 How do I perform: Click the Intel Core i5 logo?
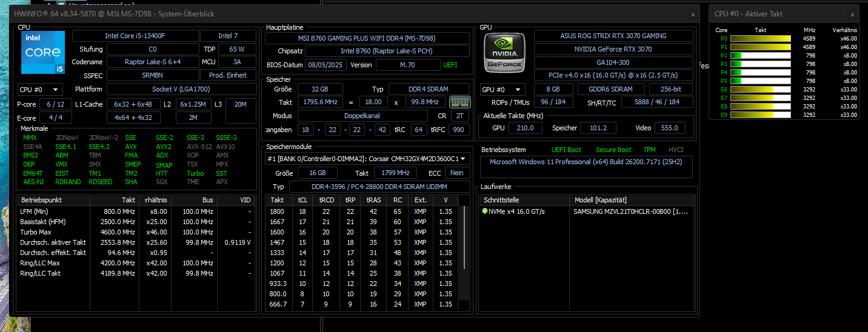(x=44, y=53)
